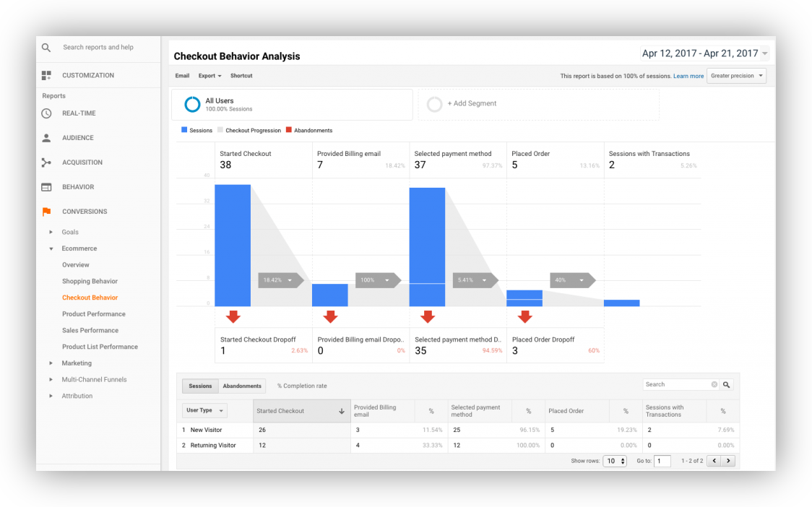Open Audience person icon
The image size is (812, 507).
[x=47, y=138]
